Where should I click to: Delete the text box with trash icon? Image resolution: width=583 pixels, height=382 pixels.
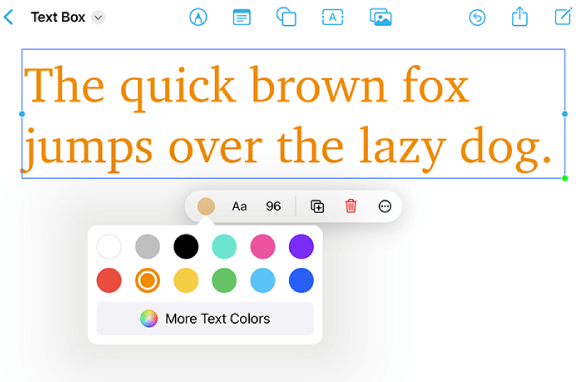(351, 206)
